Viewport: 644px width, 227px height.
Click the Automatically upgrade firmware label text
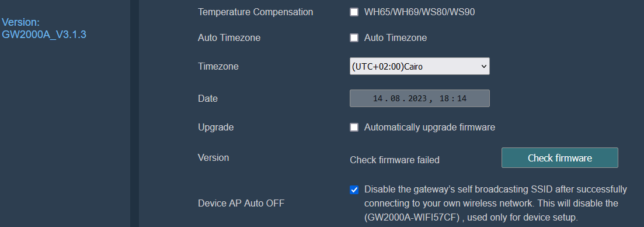[430, 128]
